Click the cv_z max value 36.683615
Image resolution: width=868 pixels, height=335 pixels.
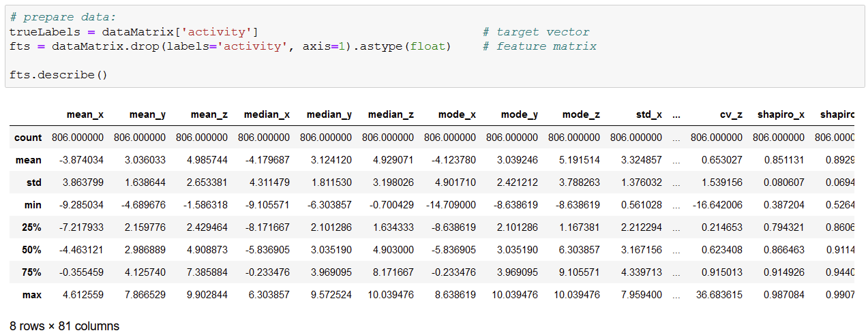717,295
